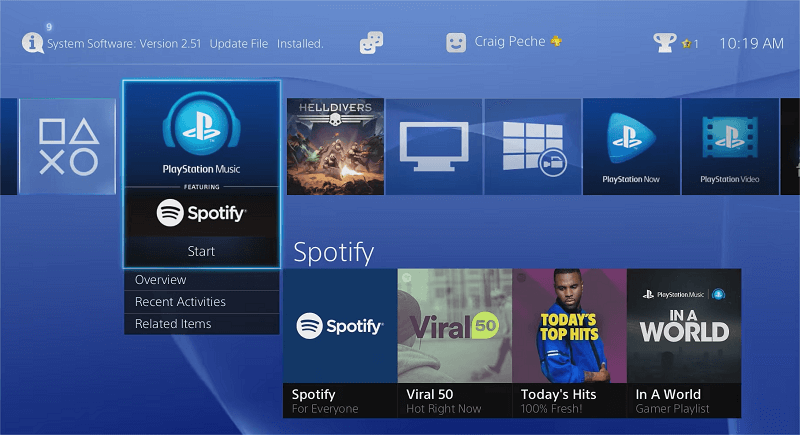The image size is (800, 435).
Task: Open the Friends icon in top bar
Action: [x=371, y=42]
